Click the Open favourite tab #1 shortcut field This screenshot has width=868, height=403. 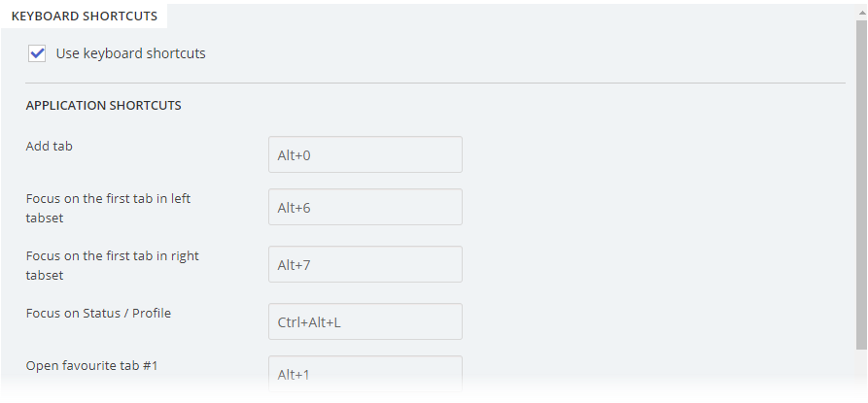coord(365,374)
